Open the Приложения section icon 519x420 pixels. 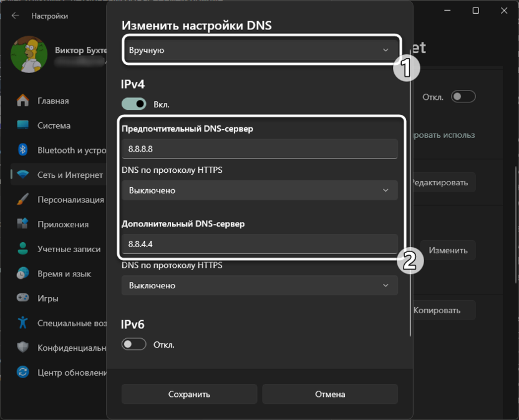24,223
